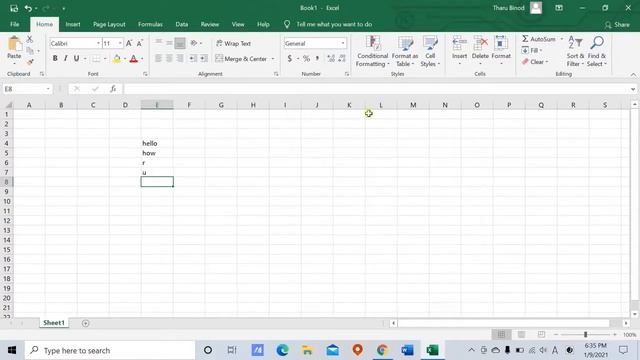Toggle Wrap Text
Image resolution: width=640 pixels, height=360 pixels.
click(233, 43)
